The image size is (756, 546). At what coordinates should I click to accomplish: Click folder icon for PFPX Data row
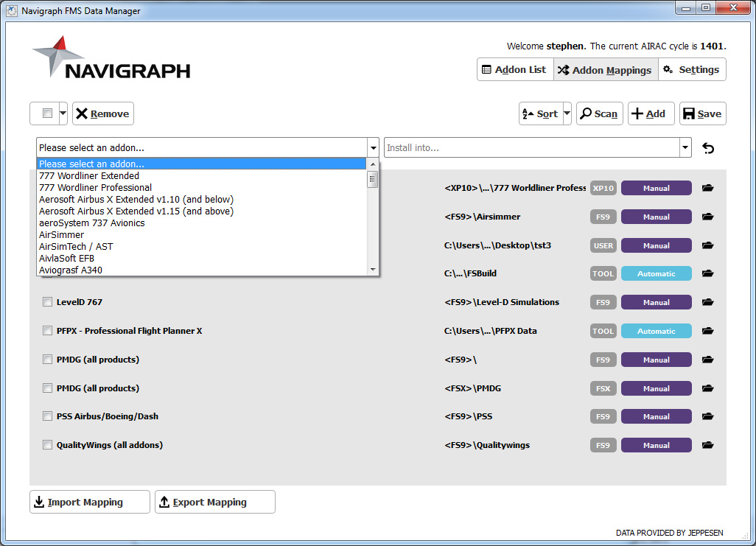pyautogui.click(x=708, y=332)
